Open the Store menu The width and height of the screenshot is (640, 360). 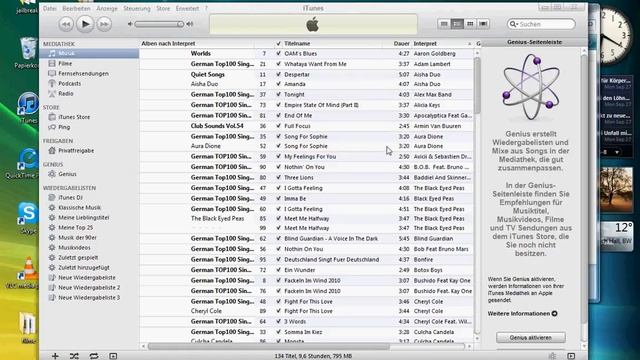(x=163, y=8)
